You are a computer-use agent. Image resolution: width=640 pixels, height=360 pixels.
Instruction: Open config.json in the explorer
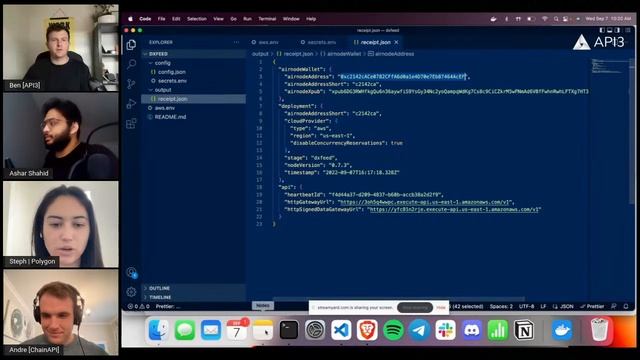pyautogui.click(x=193, y=72)
